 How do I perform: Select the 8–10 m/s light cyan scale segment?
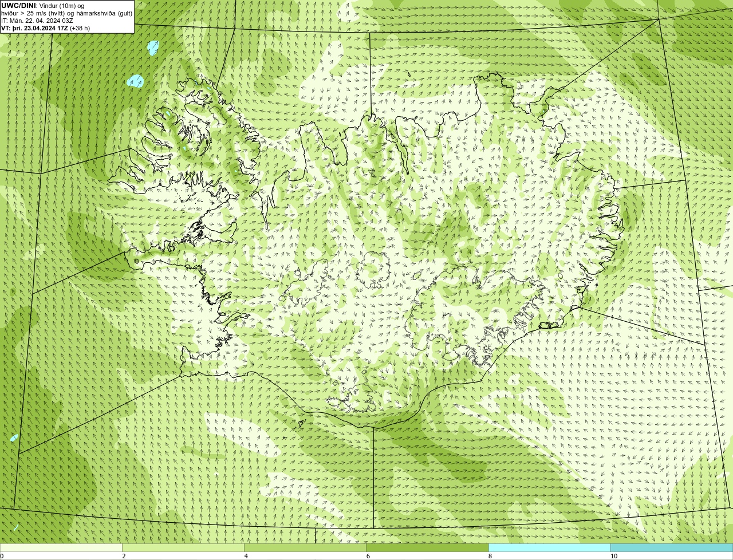click(550, 547)
